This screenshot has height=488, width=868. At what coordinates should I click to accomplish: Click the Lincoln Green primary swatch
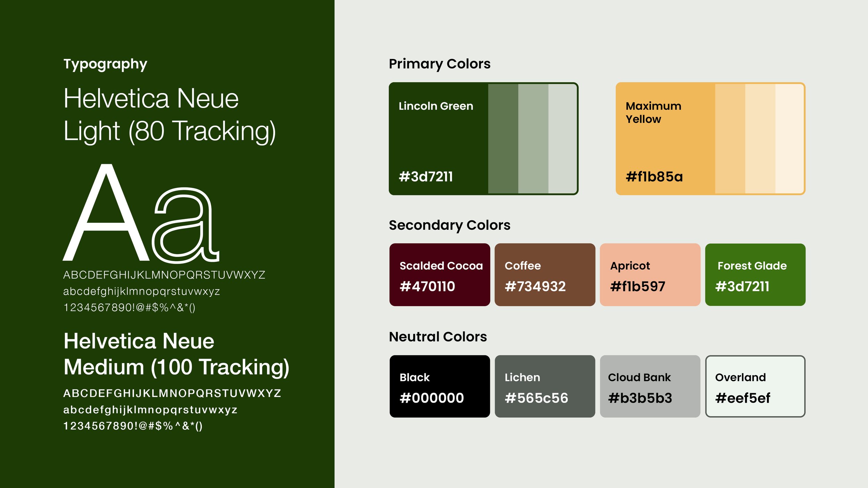tap(438, 139)
